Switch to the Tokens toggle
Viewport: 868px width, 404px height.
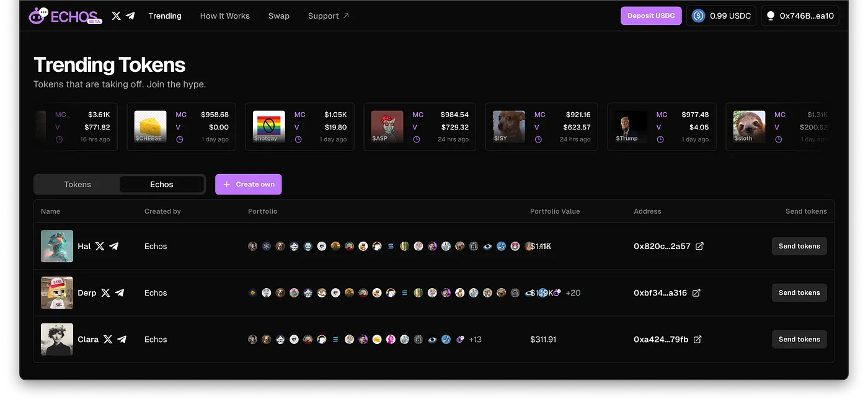(x=77, y=185)
